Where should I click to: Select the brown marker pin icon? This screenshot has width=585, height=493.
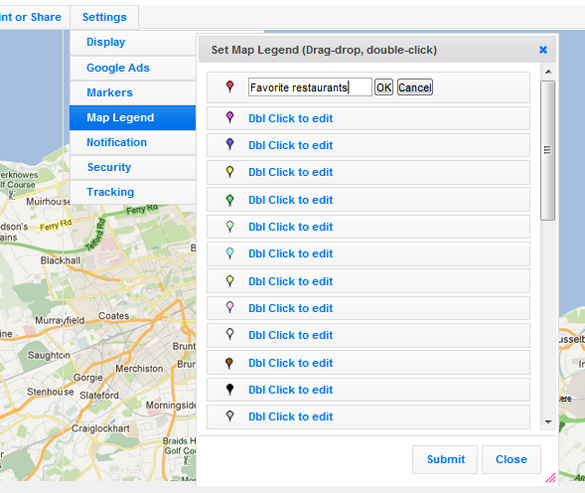pyautogui.click(x=229, y=363)
